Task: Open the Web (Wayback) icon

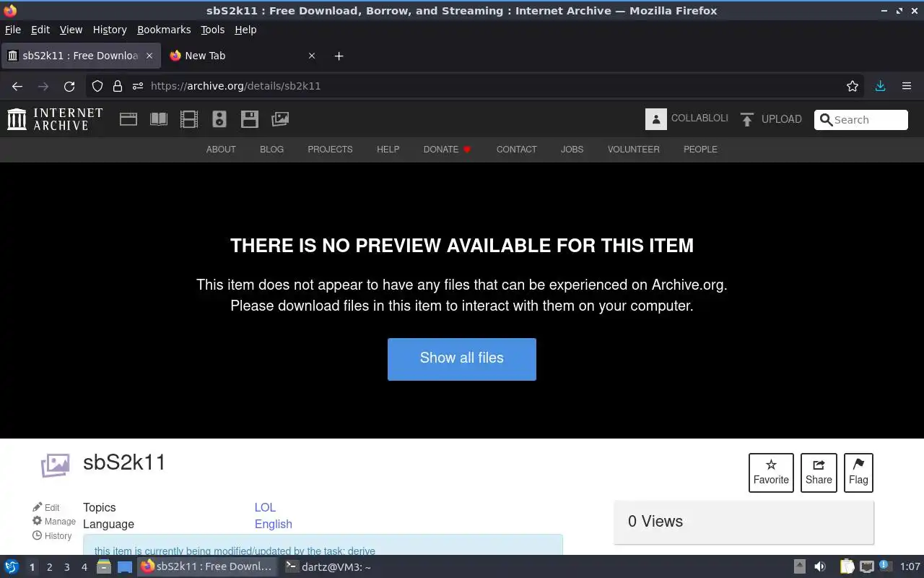Action: pos(128,119)
